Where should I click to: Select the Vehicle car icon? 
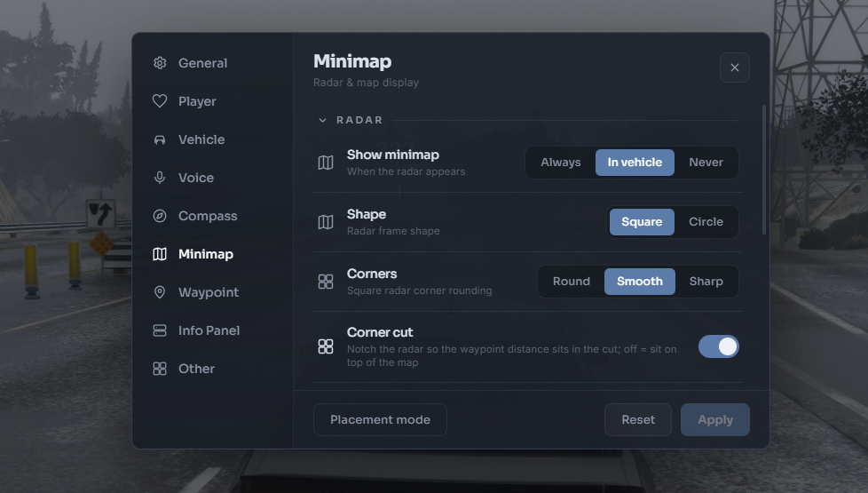coord(160,139)
